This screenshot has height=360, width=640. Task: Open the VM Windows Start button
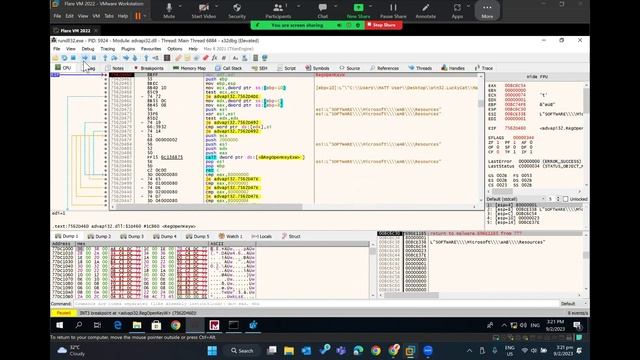click(x=60, y=325)
